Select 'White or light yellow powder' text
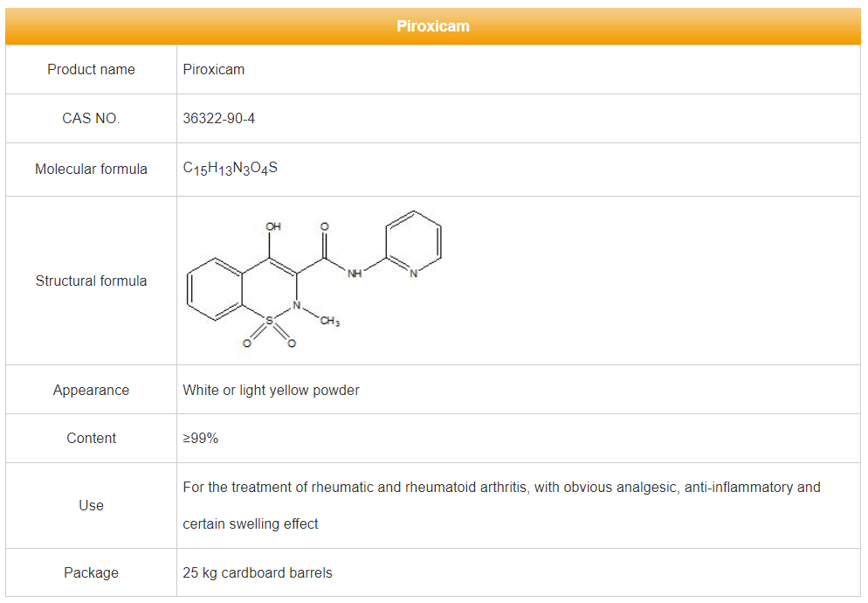 (271, 391)
